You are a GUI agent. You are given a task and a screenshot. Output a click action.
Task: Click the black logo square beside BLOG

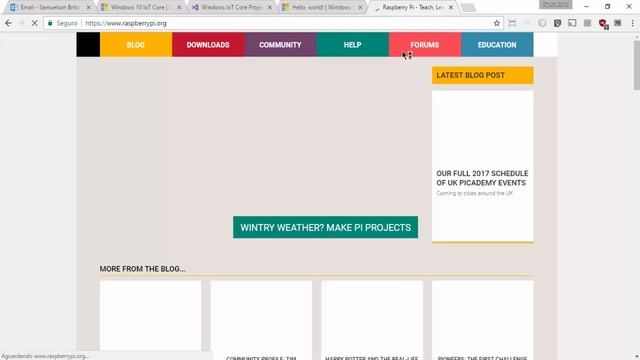(x=88, y=45)
